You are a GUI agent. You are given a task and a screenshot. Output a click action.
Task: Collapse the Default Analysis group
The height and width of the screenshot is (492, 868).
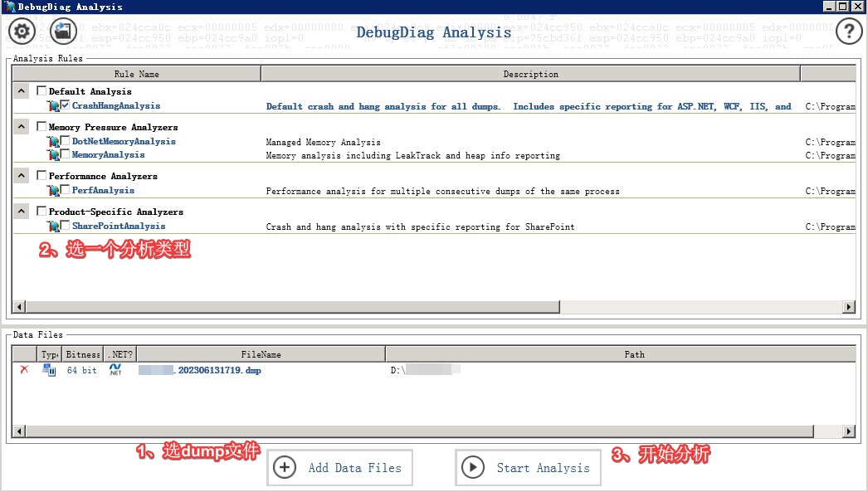(21, 90)
